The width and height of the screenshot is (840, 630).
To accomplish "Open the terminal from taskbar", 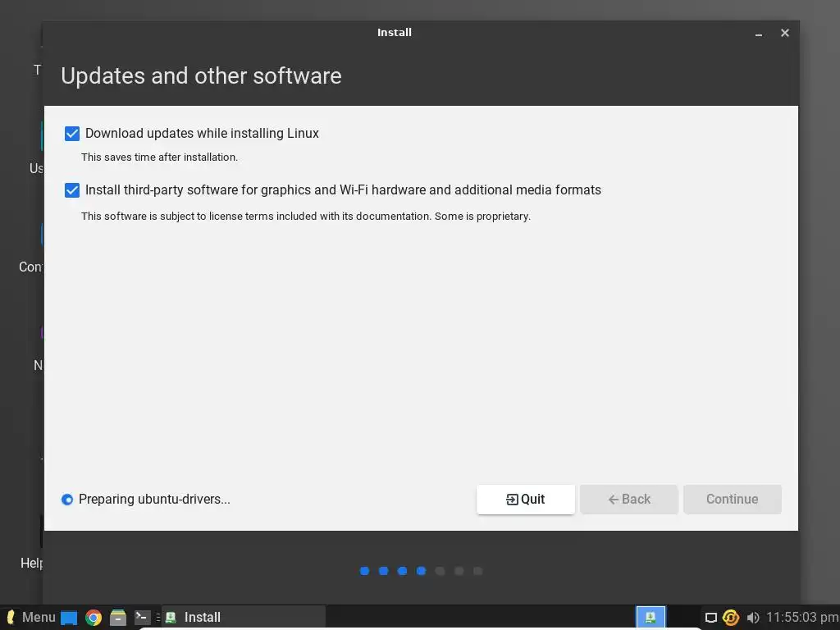I will point(142,617).
